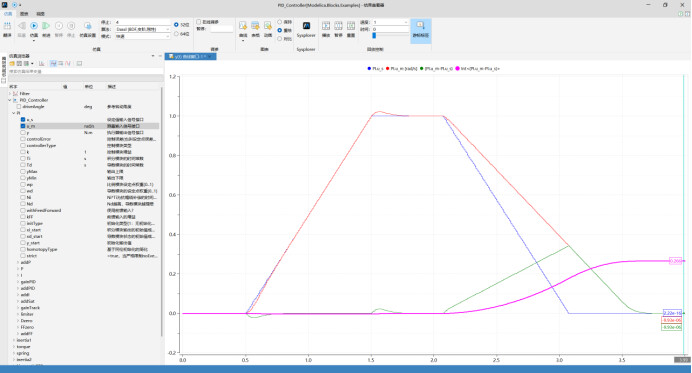This screenshot has height=373, width=692.
Task: Click the highlighted plot icon in browser toolbar
Action: [53, 64]
